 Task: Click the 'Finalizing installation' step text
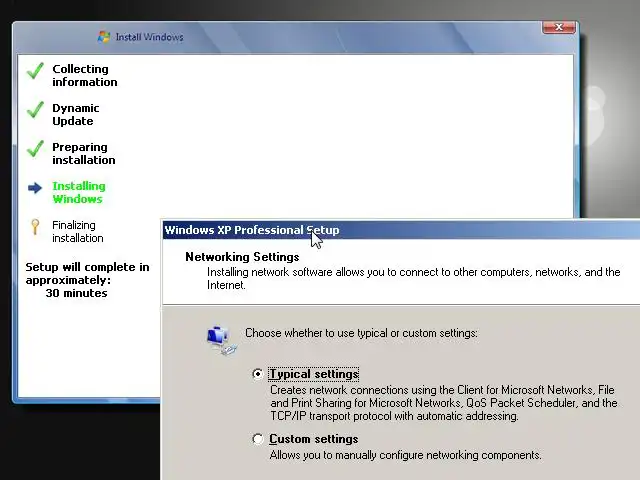click(78, 231)
